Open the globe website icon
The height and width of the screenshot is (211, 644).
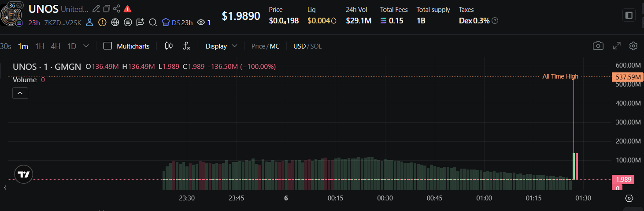click(x=115, y=22)
